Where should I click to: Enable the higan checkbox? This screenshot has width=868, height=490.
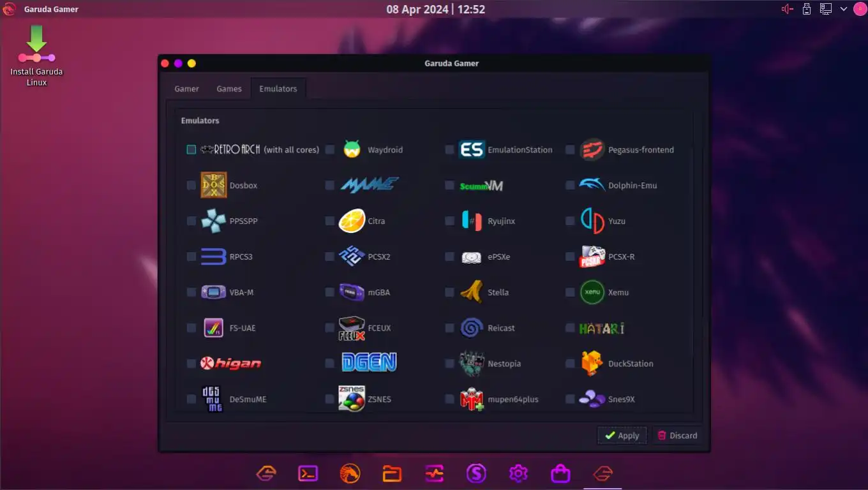click(191, 364)
